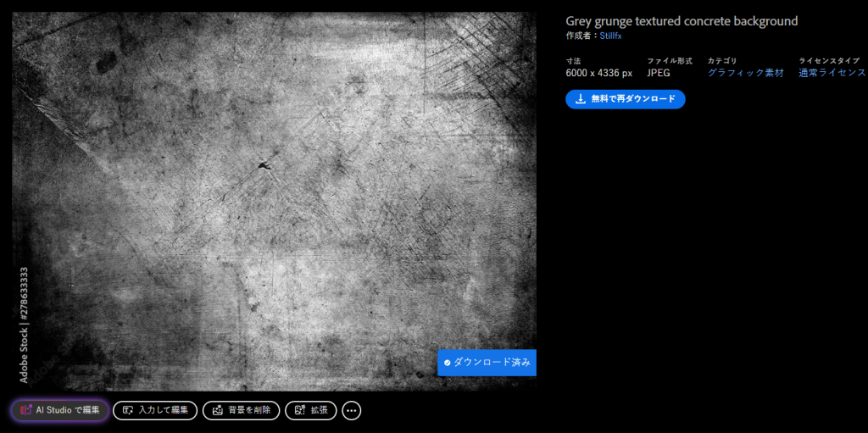
Task: Open the 通常ライセンス license type link
Action: (832, 73)
